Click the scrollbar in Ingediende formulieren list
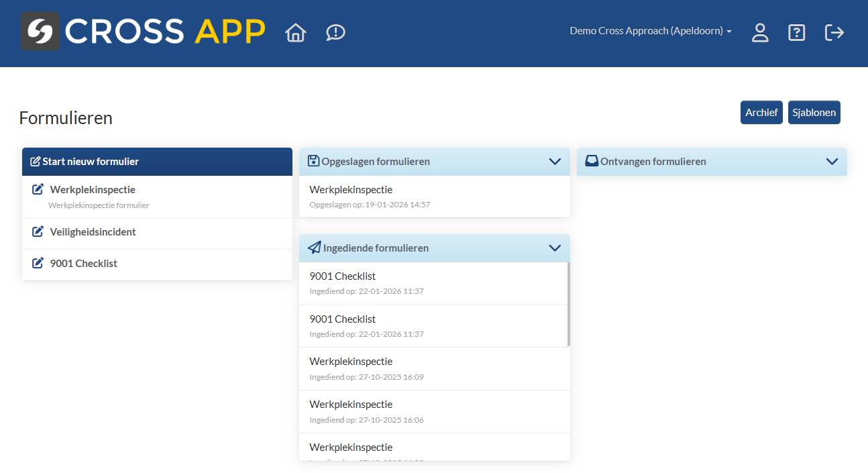The height and width of the screenshot is (473, 868). [x=568, y=304]
